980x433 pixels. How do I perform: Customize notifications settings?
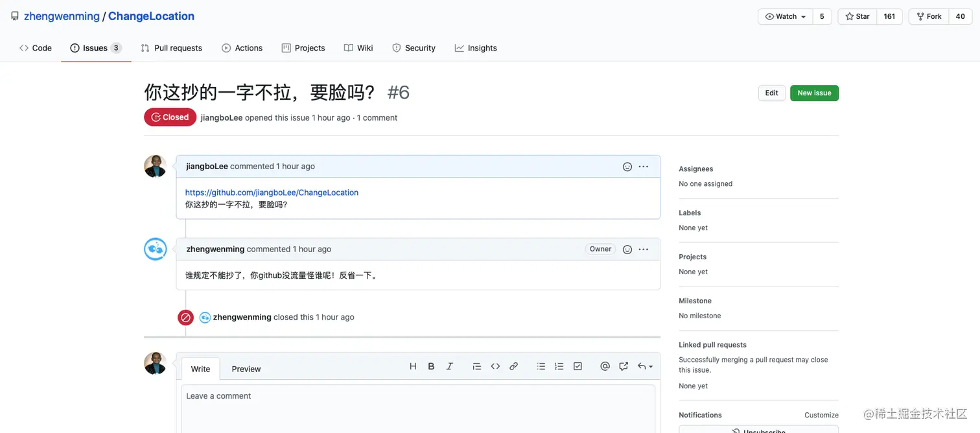(x=821, y=415)
